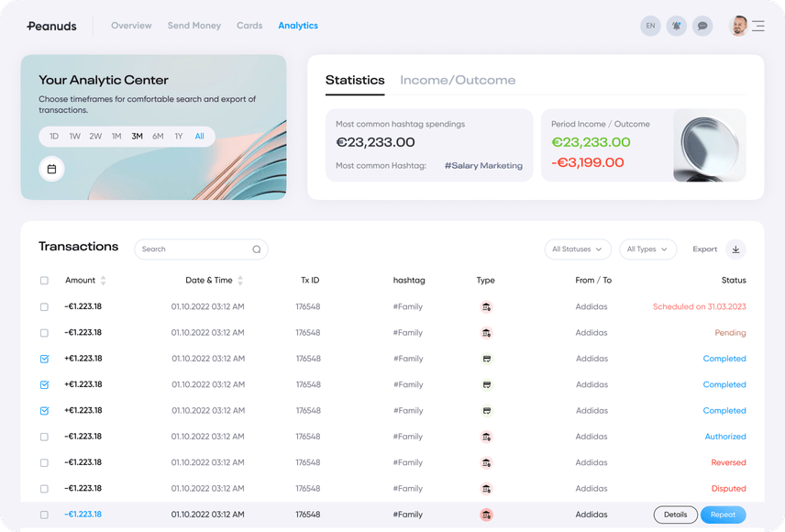785x532 pixels.
Task: Open the All Statuses dropdown
Action: pos(578,249)
